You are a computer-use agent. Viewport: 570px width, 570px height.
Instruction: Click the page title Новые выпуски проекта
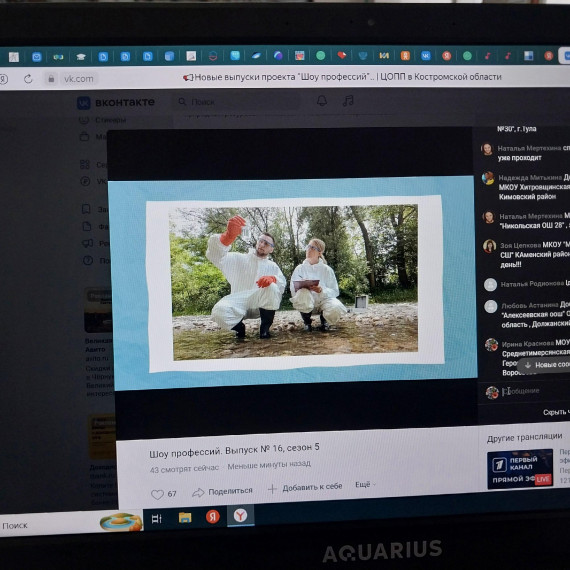click(x=342, y=77)
